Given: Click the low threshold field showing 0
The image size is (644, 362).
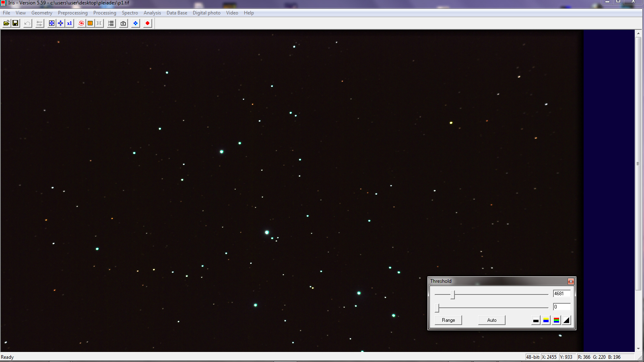Looking at the screenshot, I should click(561, 307).
